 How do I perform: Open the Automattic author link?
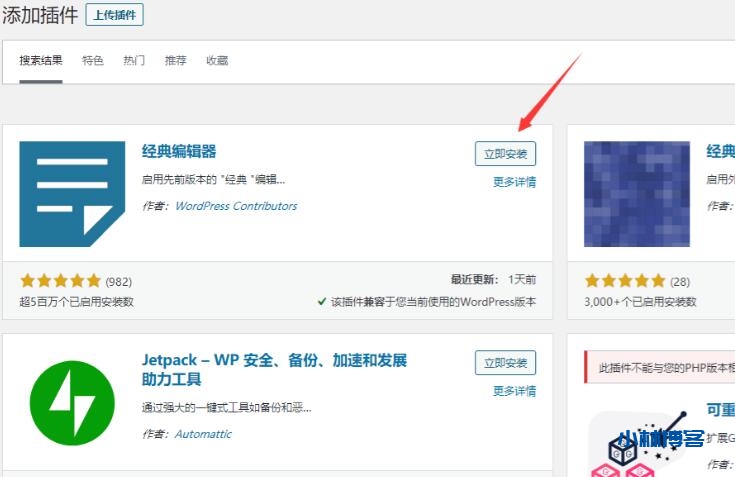[203, 434]
